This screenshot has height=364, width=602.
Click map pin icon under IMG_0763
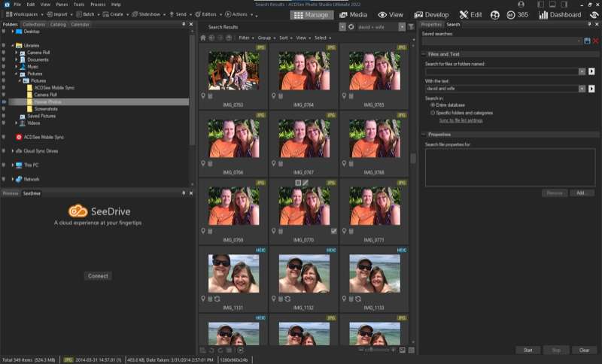click(203, 96)
